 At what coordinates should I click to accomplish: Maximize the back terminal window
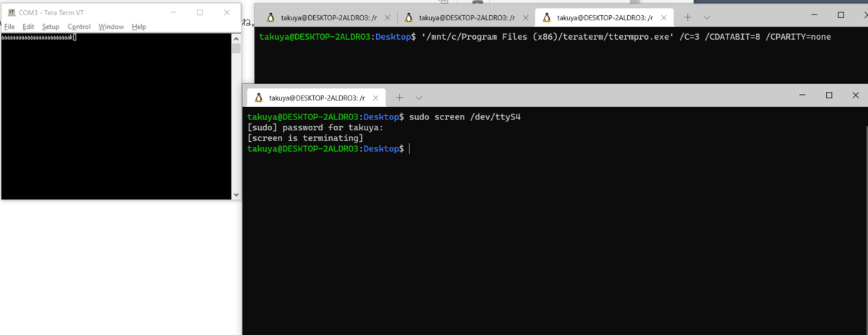(x=841, y=14)
